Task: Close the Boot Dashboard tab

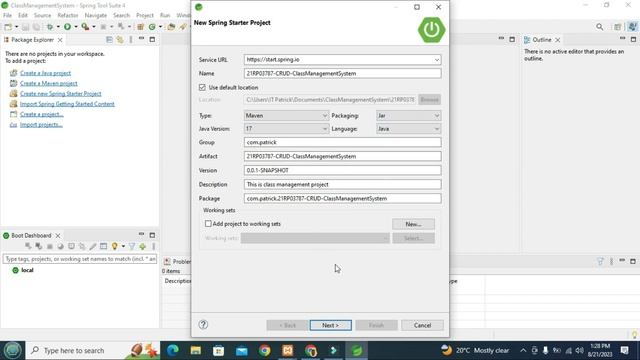Action: (58, 236)
